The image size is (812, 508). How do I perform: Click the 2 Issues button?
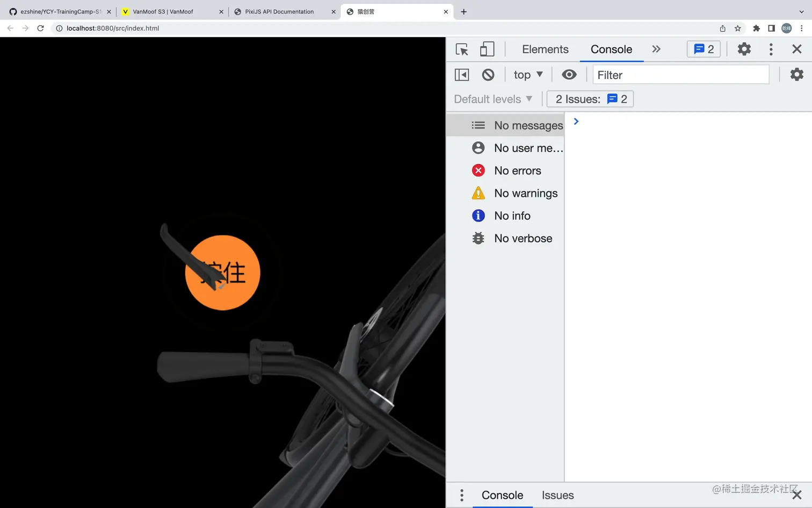pos(590,99)
